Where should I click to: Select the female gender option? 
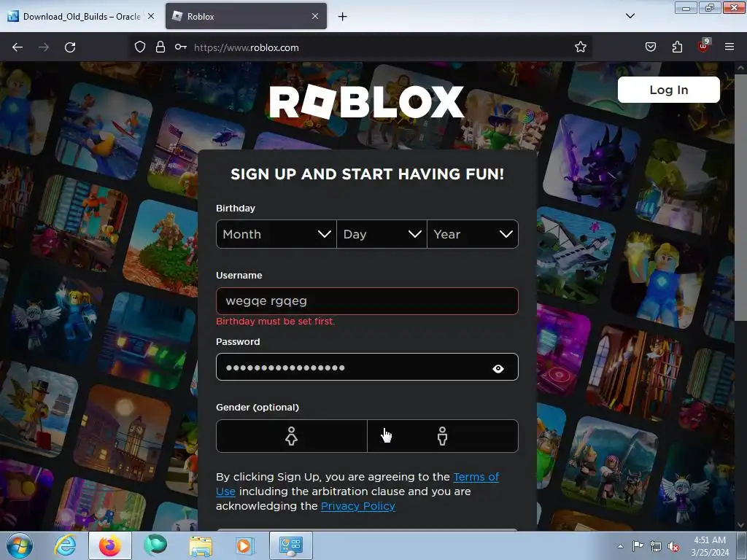click(x=292, y=436)
